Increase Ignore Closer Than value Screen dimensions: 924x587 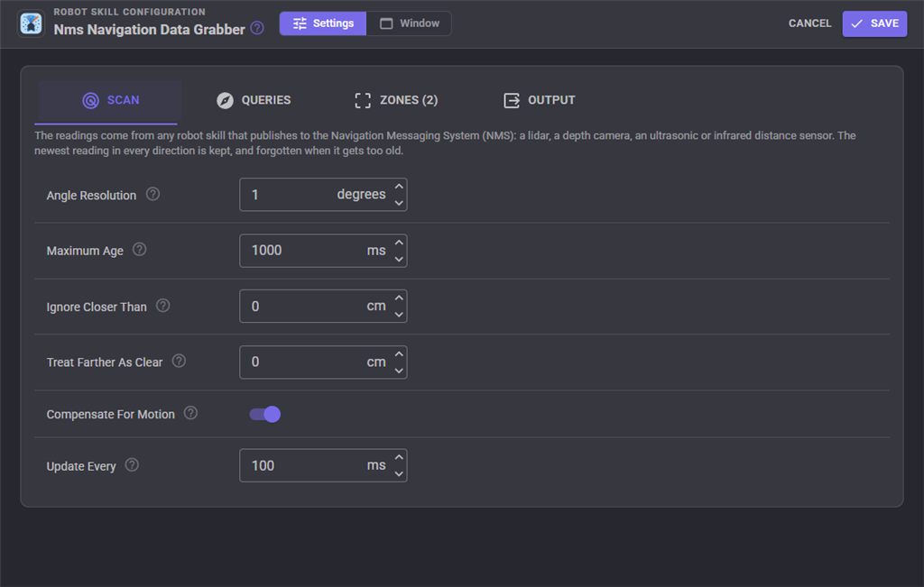point(399,298)
